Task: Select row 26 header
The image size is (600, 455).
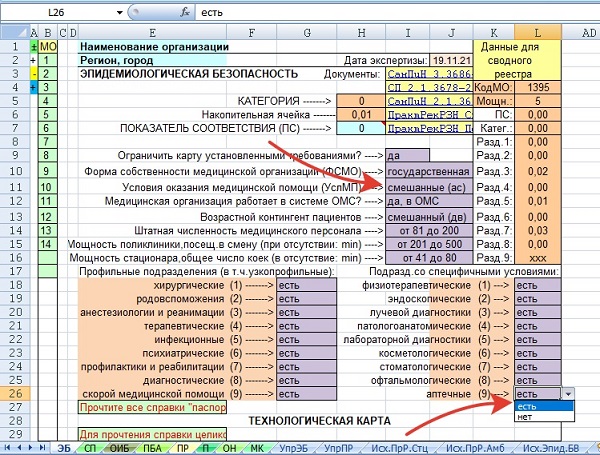Action: [x=15, y=394]
